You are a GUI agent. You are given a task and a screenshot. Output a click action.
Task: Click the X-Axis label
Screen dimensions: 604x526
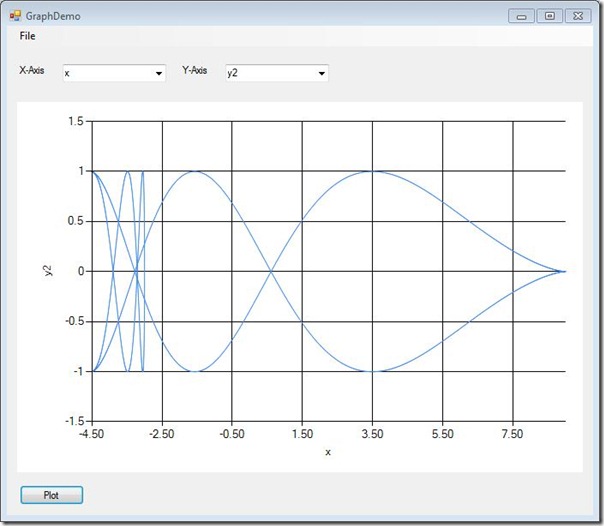point(32,70)
